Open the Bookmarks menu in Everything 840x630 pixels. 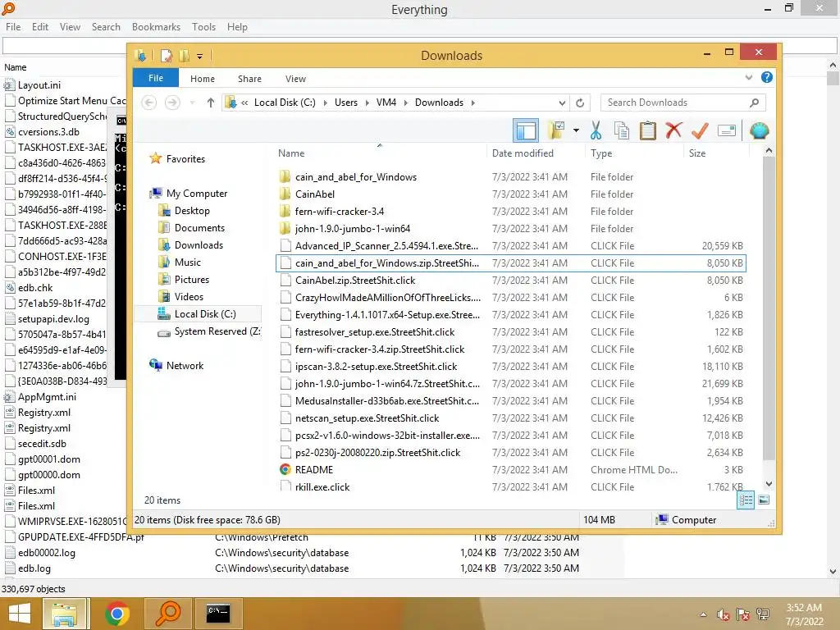click(156, 27)
